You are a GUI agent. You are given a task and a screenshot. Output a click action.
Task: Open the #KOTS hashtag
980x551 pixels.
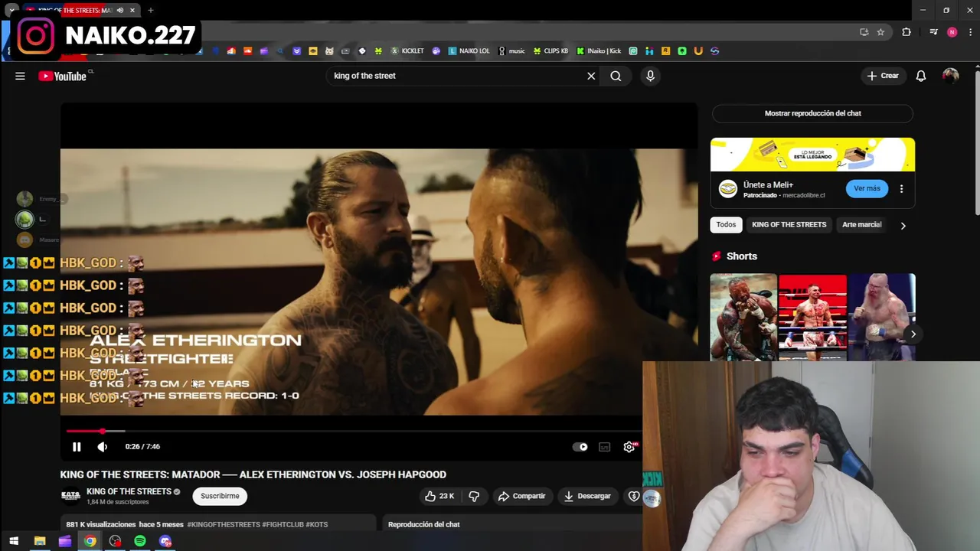click(317, 524)
